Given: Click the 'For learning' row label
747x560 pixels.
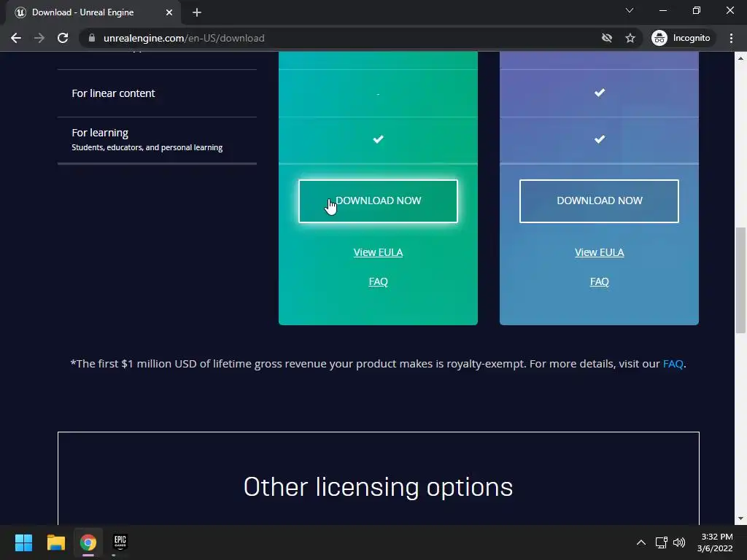Looking at the screenshot, I should [100, 133].
